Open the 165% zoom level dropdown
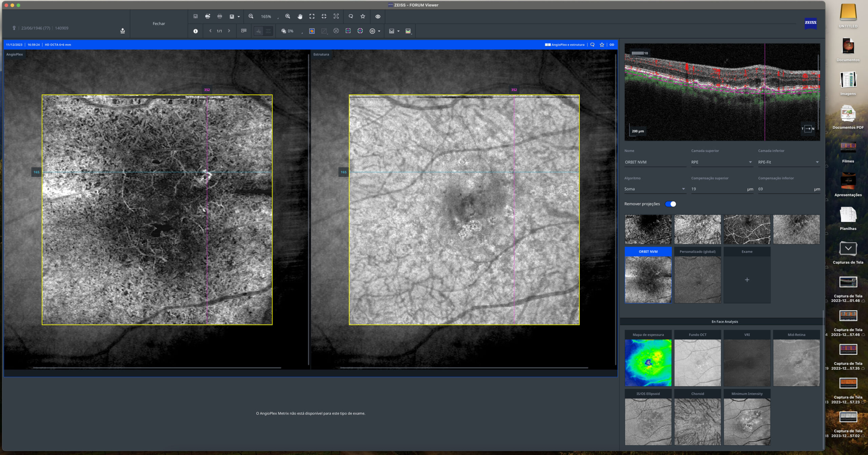Screen dimensions: 868x455 [270, 17]
